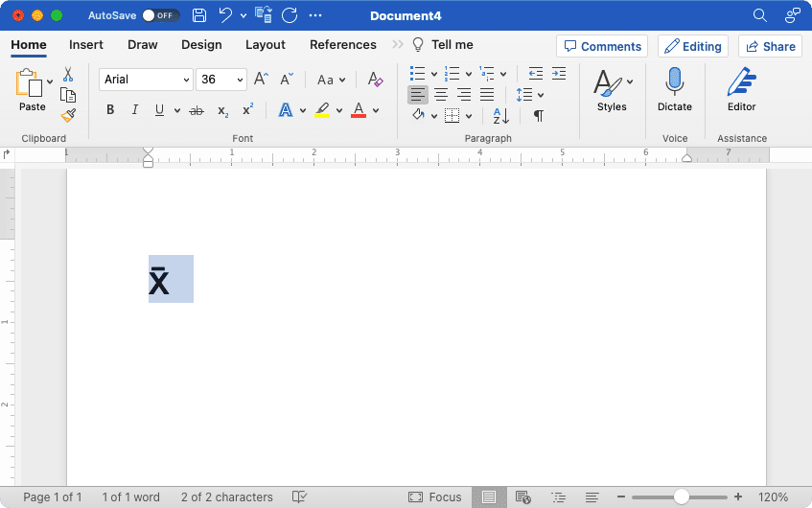Click the Share button
Image resolution: width=812 pixels, height=508 pixels.
click(x=770, y=46)
